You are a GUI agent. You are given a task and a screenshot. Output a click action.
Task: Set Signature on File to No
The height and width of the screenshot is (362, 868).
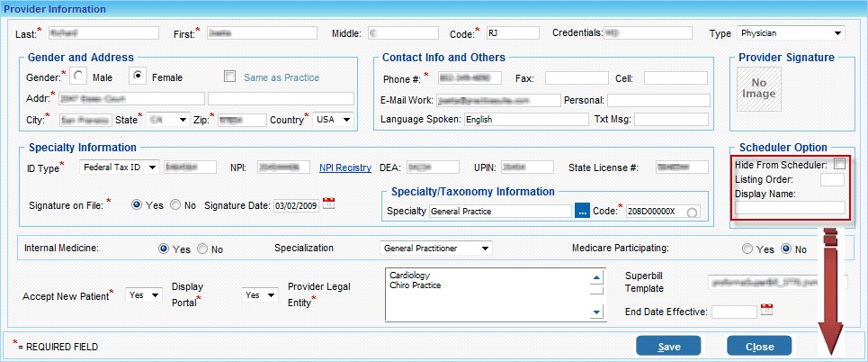175,204
